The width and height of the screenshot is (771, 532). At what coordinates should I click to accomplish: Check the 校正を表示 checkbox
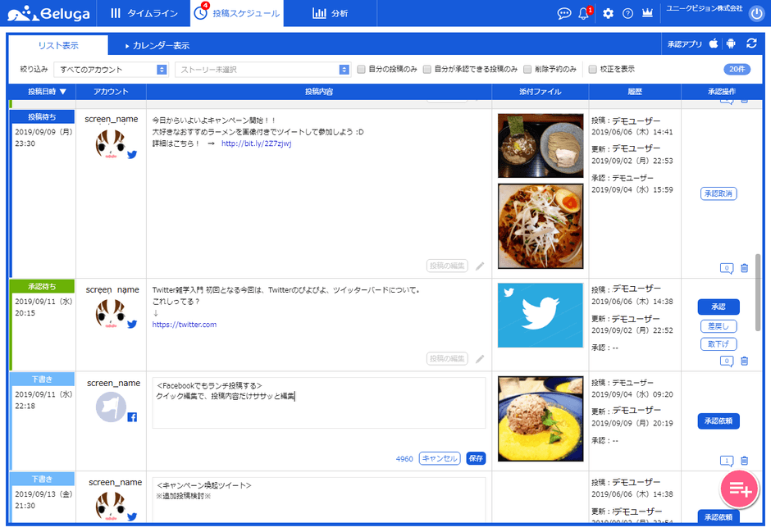592,69
